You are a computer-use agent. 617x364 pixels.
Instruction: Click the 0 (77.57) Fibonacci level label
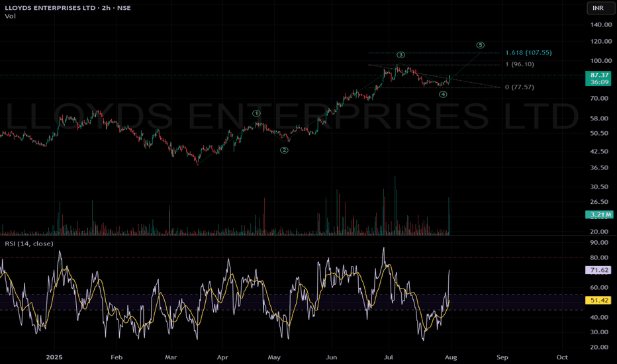[520, 87]
